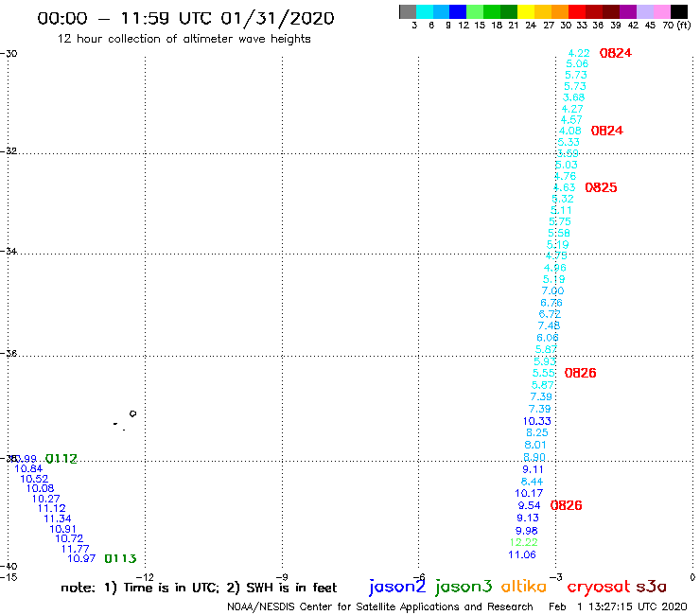Image resolution: width=700 pixels, height=615 pixels.
Task: Click the jason2 value 10.72
Action: [x=69, y=538]
